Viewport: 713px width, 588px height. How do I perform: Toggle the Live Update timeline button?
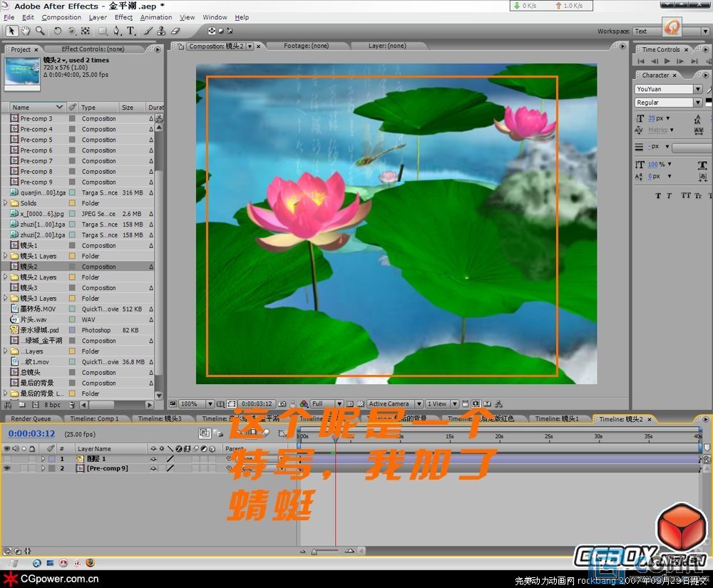click(205, 433)
